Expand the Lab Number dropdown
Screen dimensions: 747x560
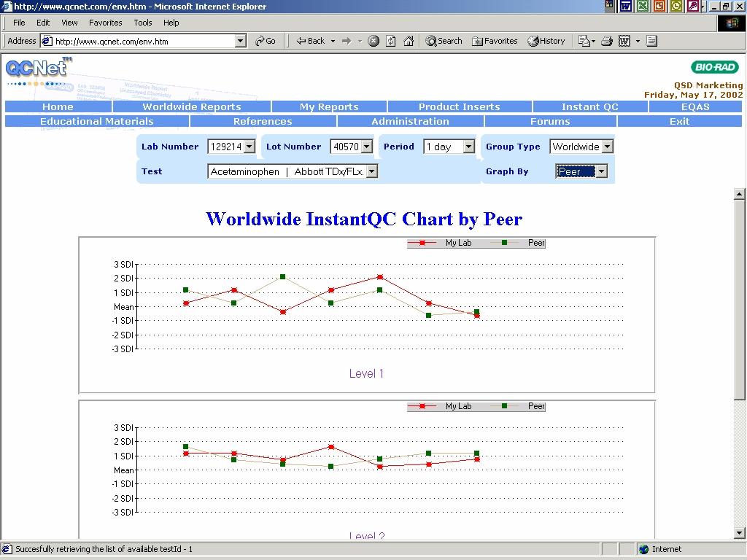click(249, 147)
